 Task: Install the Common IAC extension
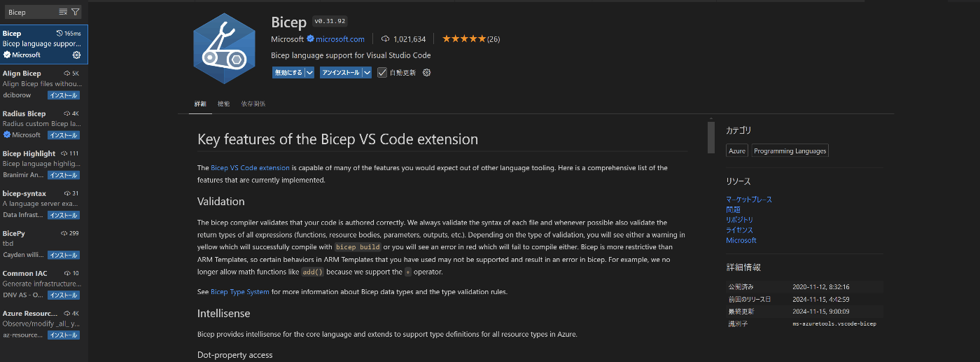coord(64,295)
